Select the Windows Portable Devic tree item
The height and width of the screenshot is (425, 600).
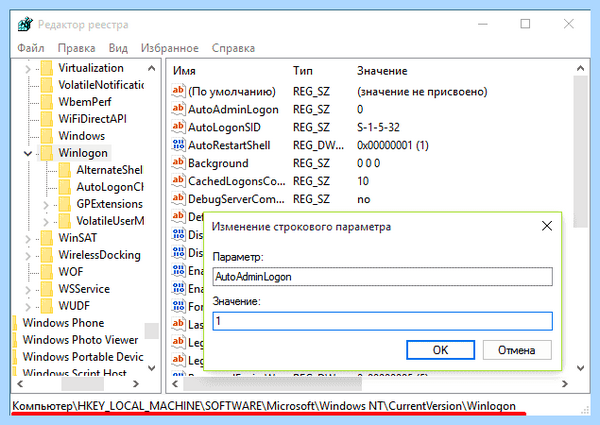point(83,357)
